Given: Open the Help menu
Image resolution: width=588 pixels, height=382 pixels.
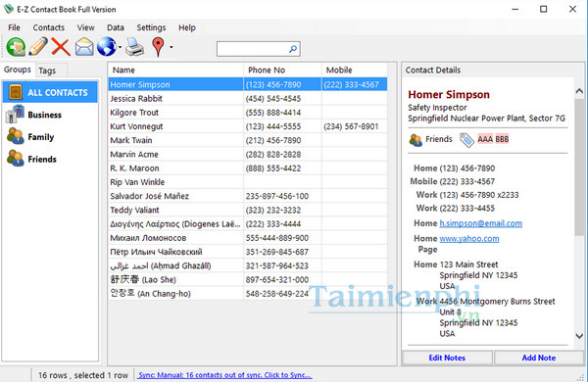Looking at the screenshot, I should point(187,27).
